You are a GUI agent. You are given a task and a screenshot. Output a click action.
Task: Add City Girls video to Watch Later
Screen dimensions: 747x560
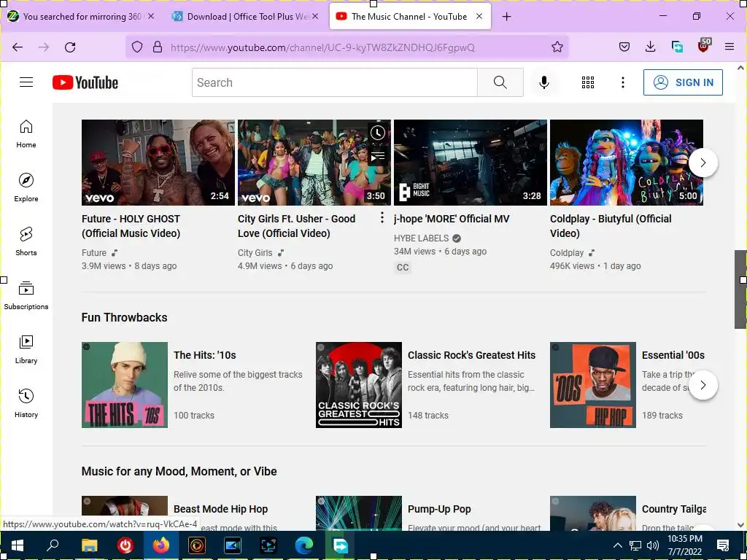378,133
